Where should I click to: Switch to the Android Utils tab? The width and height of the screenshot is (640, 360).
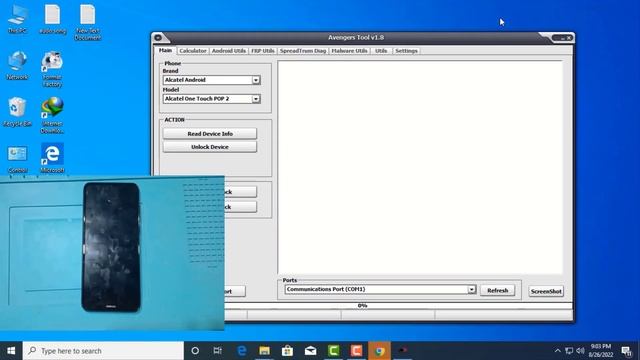[229, 51]
